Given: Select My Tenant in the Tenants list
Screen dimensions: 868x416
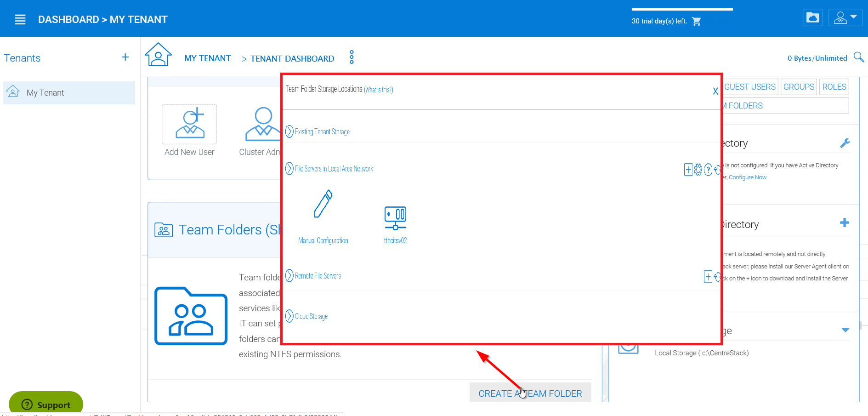Looking at the screenshot, I should [x=69, y=93].
